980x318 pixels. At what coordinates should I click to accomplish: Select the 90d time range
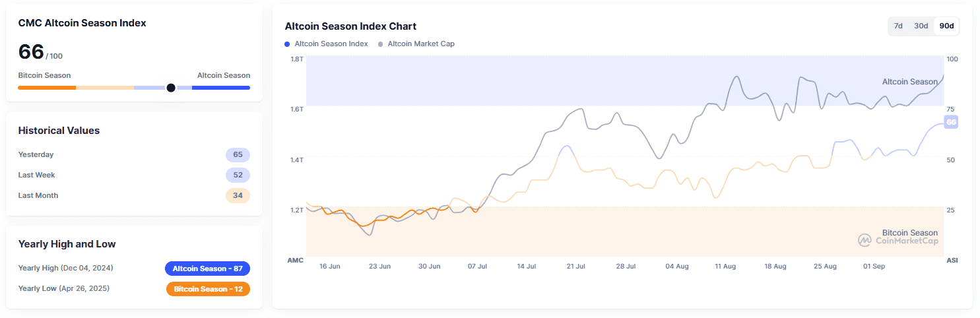pos(946,26)
